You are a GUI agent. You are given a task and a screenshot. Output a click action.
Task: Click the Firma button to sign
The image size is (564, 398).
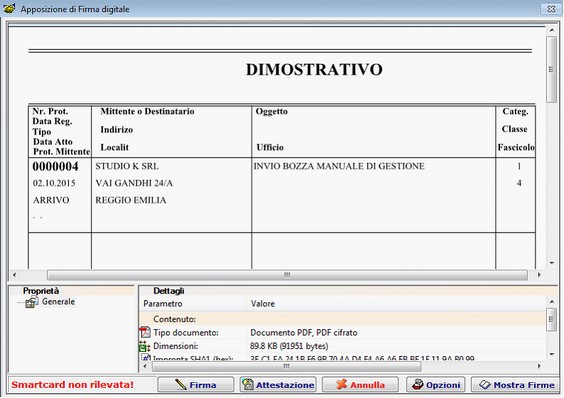[196, 385]
